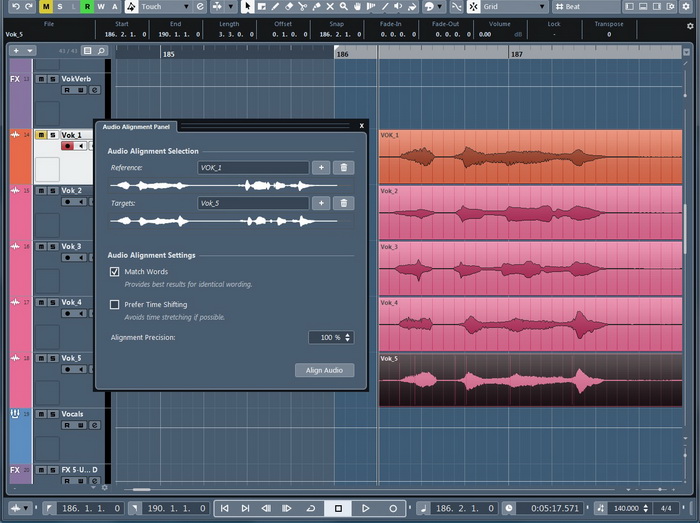Select the Draw pencil tool

[275, 7]
